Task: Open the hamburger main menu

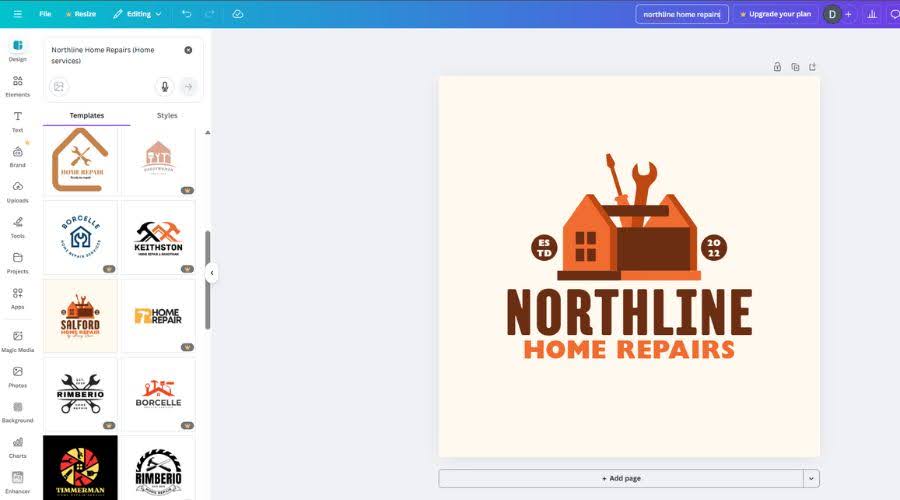Action: pos(17,14)
